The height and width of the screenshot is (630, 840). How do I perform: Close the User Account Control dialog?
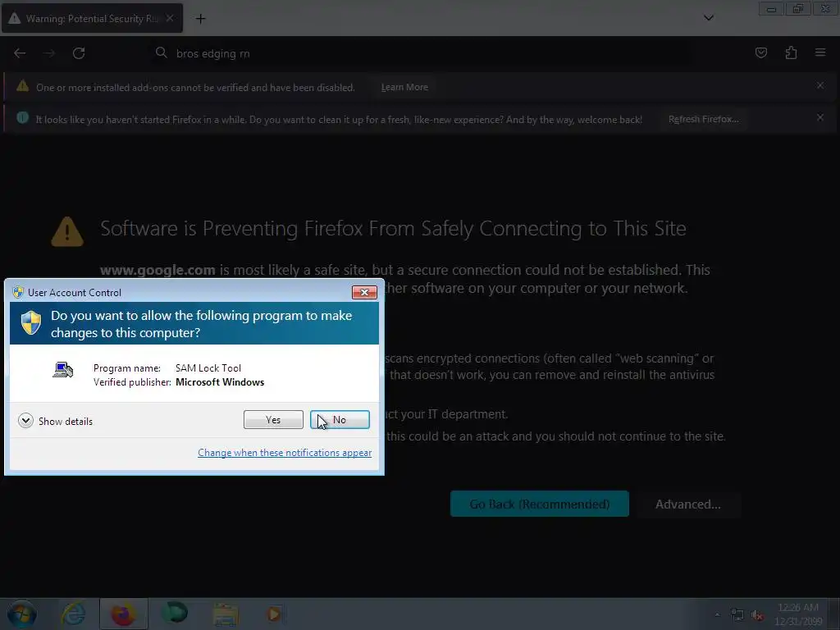pos(364,292)
